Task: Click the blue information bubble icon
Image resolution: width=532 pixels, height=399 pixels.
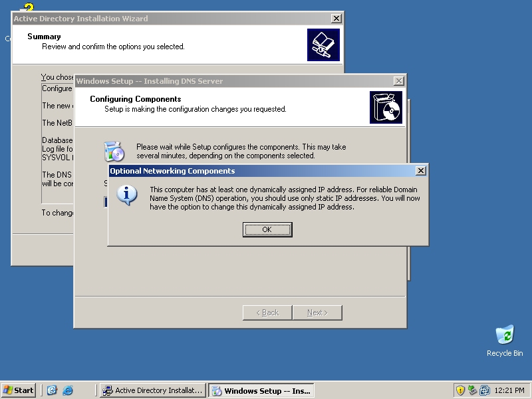Action: [126, 195]
